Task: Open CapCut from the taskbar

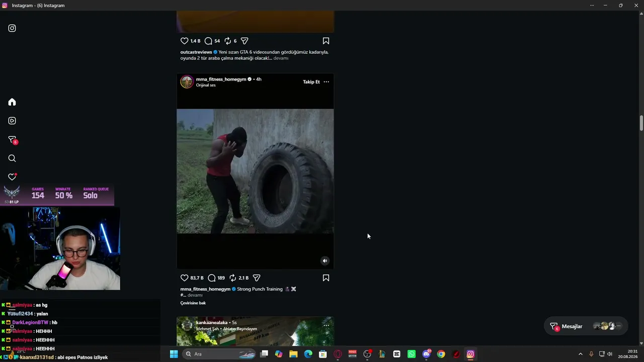Action: coord(397,354)
